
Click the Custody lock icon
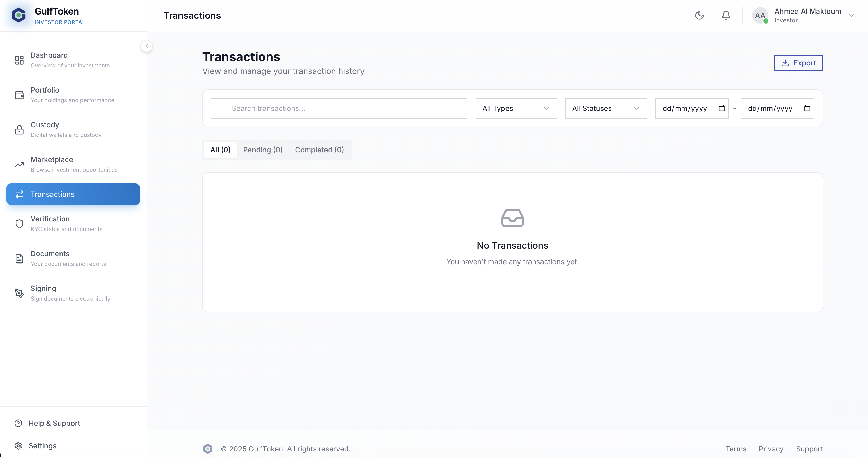pos(19,130)
